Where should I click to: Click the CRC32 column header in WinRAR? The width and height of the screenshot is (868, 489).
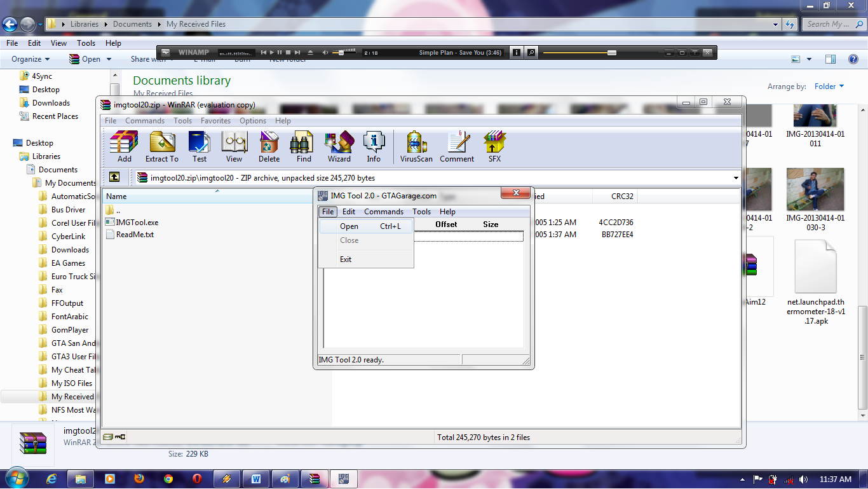click(614, 196)
